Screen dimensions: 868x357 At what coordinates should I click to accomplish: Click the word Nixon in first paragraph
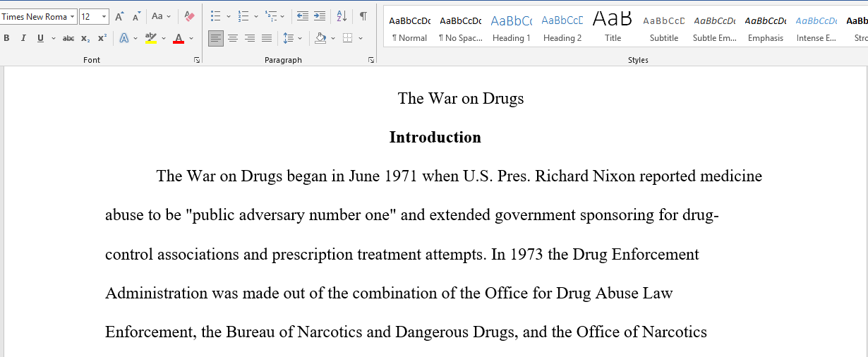pyautogui.click(x=614, y=176)
